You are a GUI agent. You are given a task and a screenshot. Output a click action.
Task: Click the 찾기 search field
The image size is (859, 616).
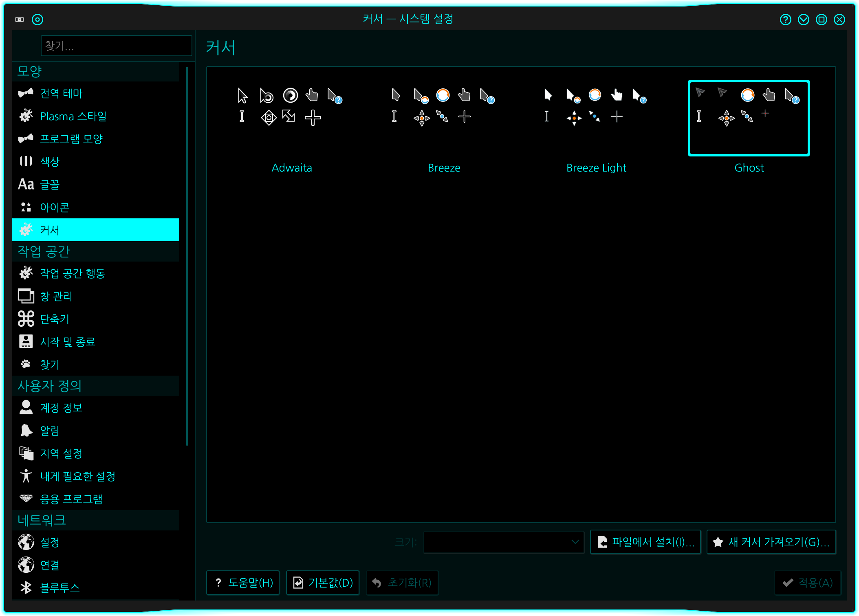coord(116,46)
